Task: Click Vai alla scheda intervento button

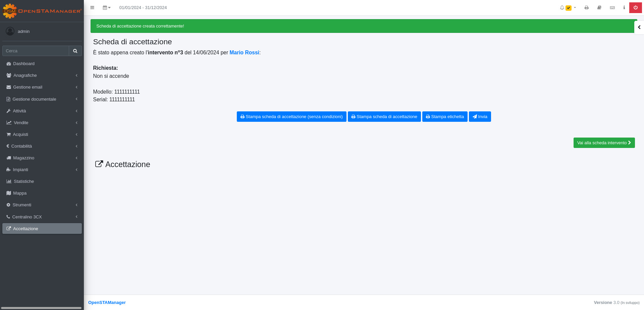Action: (604, 143)
